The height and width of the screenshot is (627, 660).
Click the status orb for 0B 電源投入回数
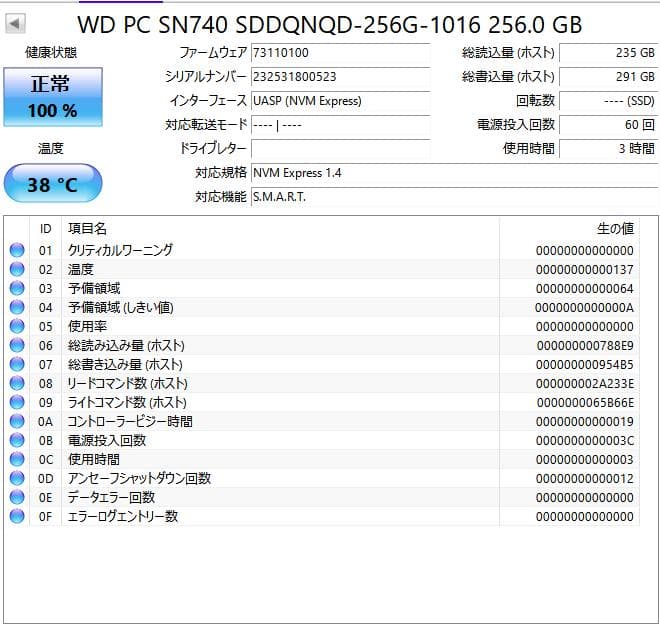pyautogui.click(x=17, y=440)
